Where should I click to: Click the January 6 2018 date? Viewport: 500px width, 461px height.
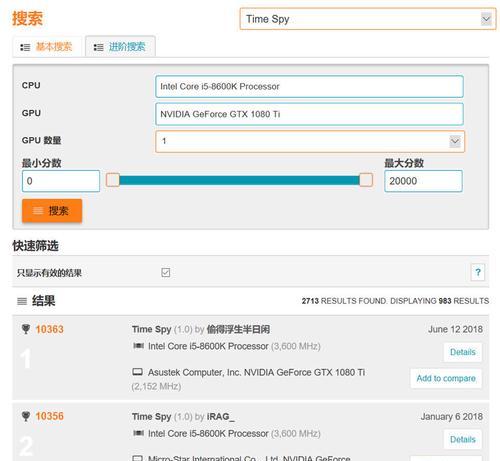(452, 417)
